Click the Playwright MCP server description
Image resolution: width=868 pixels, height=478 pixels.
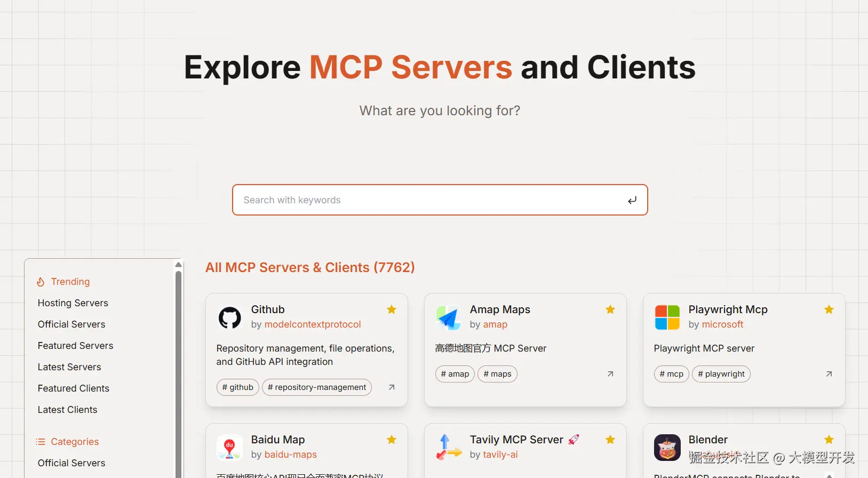click(x=704, y=348)
